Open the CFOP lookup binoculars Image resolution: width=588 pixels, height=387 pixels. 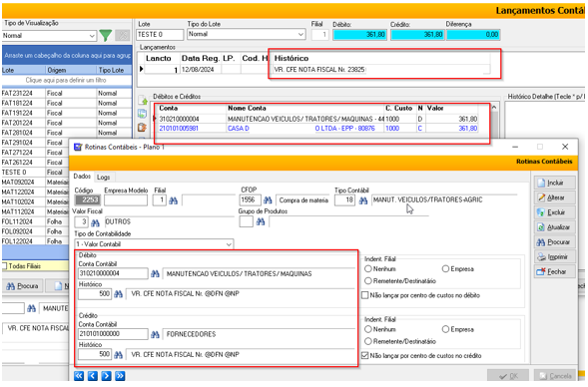click(x=268, y=200)
